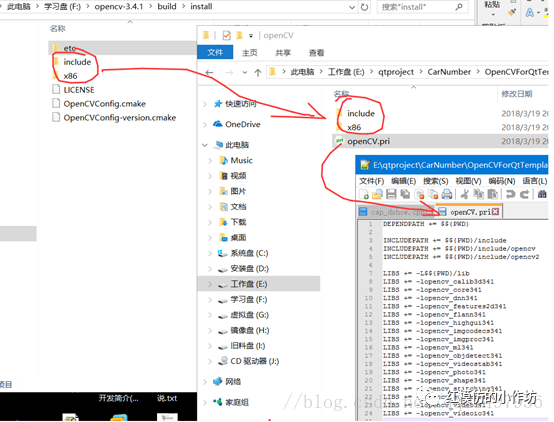Open 编辑(E) menu in Notepad++
The width and height of the screenshot is (554, 422).
[x=403, y=181]
